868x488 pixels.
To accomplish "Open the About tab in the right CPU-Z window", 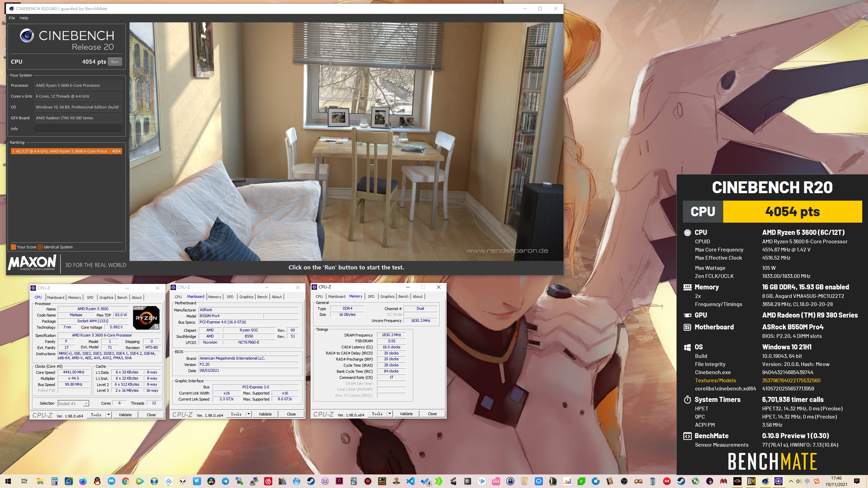I will [x=418, y=297].
